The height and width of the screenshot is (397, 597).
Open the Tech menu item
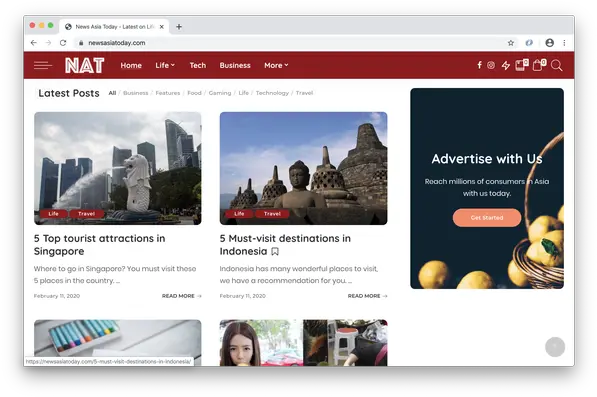pos(198,65)
